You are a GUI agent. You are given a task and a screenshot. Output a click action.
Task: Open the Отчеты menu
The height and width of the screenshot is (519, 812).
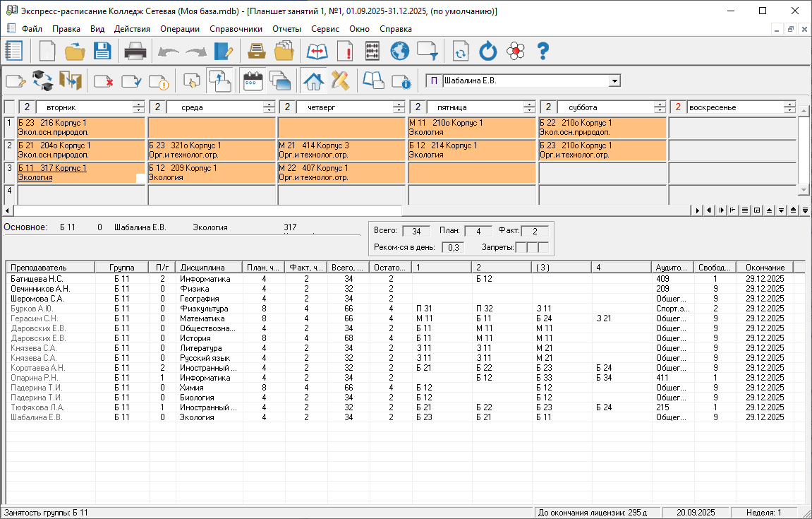pos(286,29)
